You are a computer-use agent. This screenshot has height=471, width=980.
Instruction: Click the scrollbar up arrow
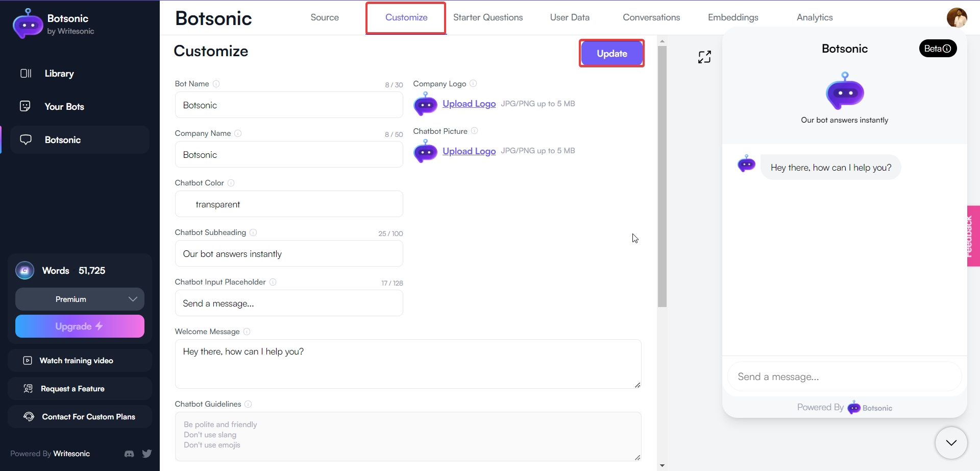pos(662,41)
